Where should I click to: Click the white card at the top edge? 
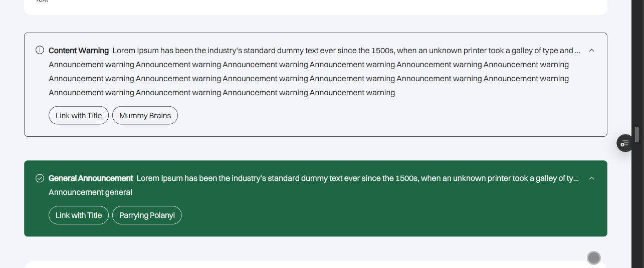(316, 6)
